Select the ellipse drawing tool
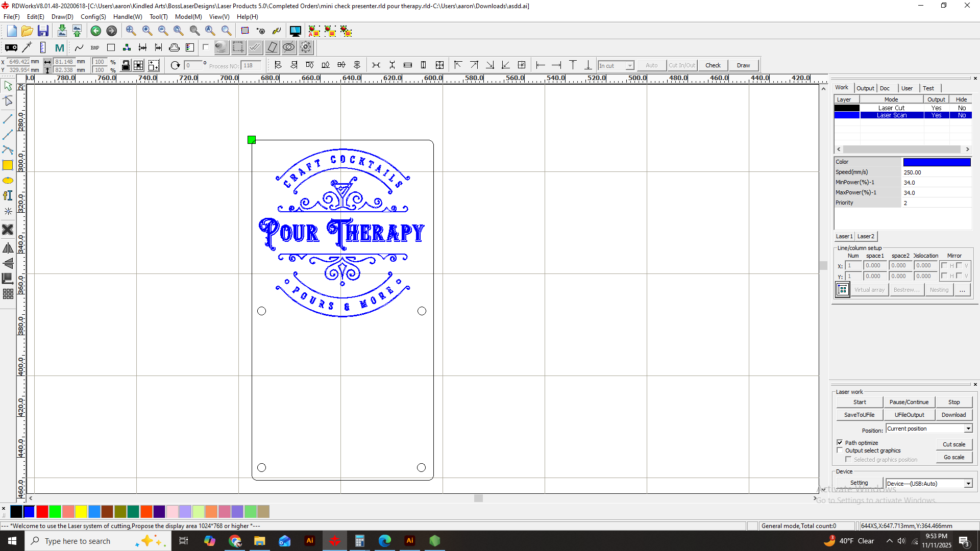Image resolution: width=980 pixels, height=551 pixels. 8,181
